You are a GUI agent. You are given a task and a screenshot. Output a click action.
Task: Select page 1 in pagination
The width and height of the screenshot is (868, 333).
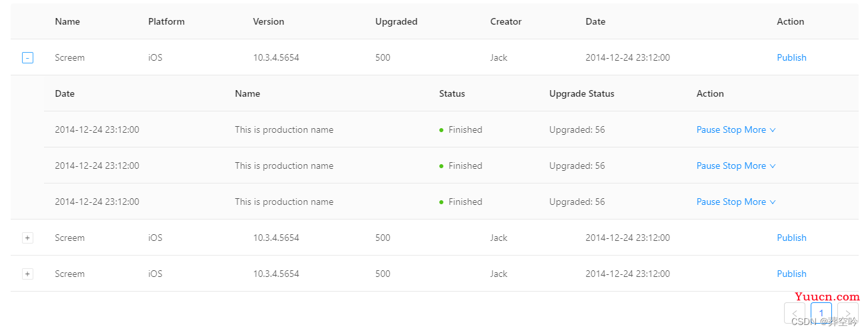[821, 313]
